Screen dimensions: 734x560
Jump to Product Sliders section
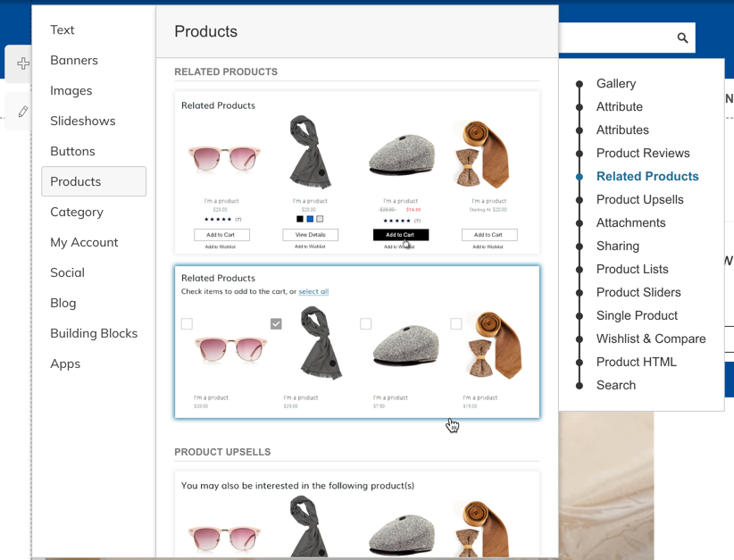638,292
